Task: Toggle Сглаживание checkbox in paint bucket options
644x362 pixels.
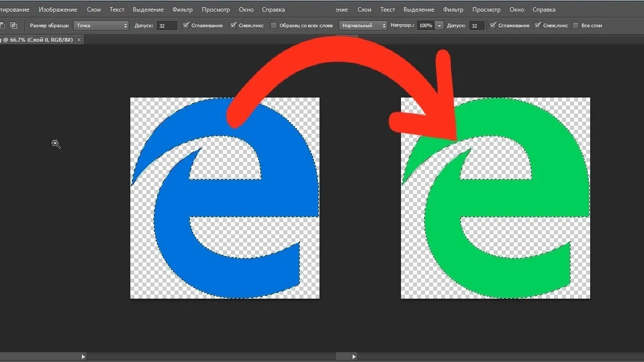Action: click(493, 25)
